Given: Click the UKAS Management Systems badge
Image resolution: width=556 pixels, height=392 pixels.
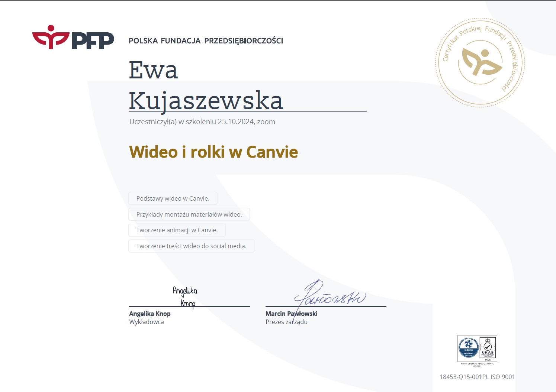Looking at the screenshot, I should tap(488, 349).
